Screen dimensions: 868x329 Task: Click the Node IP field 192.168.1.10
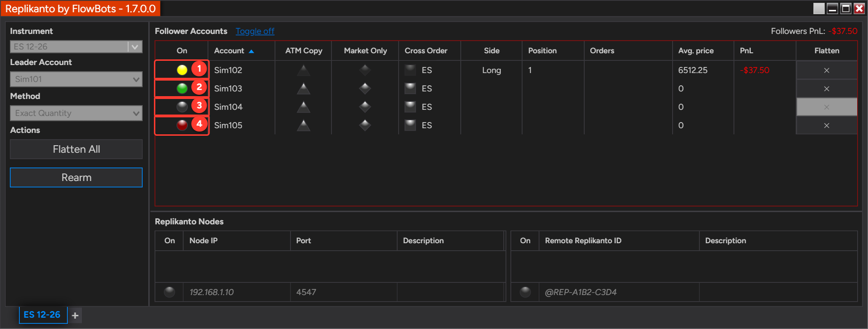(237, 292)
